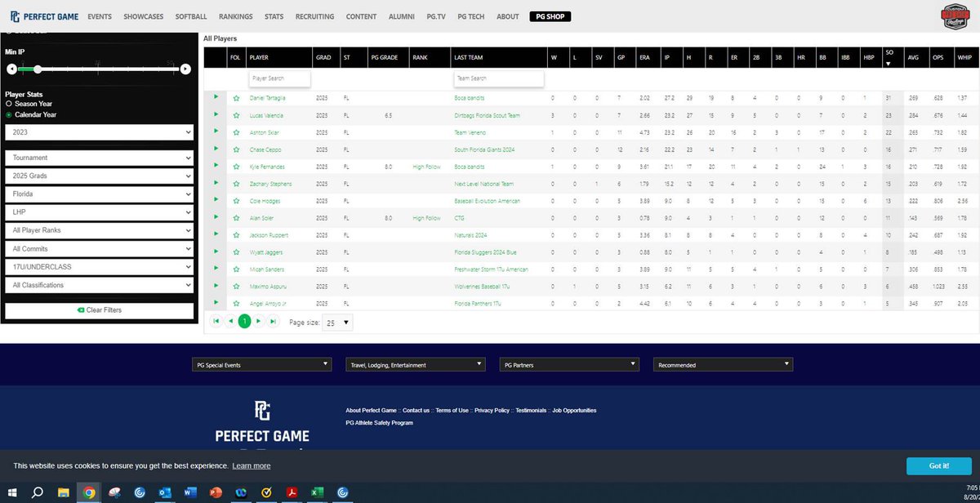Image resolution: width=980 pixels, height=503 pixels.
Task: Open the 2025 Grads dropdown
Action: click(x=99, y=176)
